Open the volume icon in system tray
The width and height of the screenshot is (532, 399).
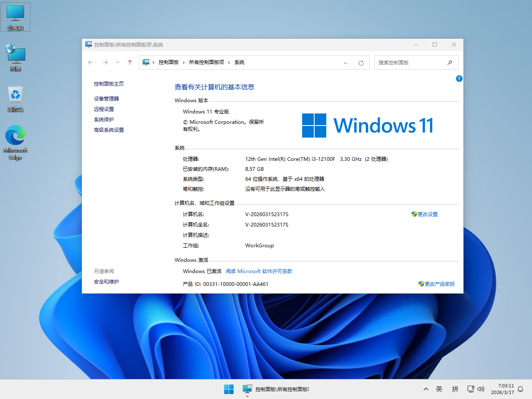pos(481,389)
